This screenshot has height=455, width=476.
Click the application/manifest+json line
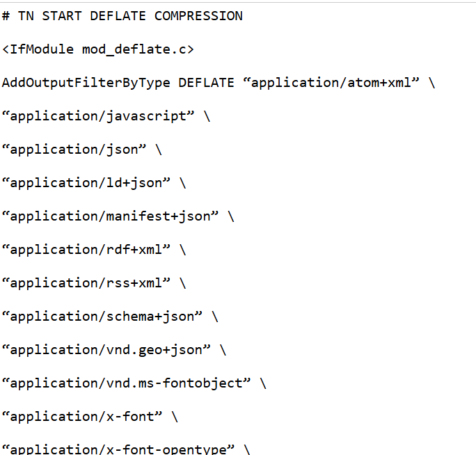pos(118,216)
